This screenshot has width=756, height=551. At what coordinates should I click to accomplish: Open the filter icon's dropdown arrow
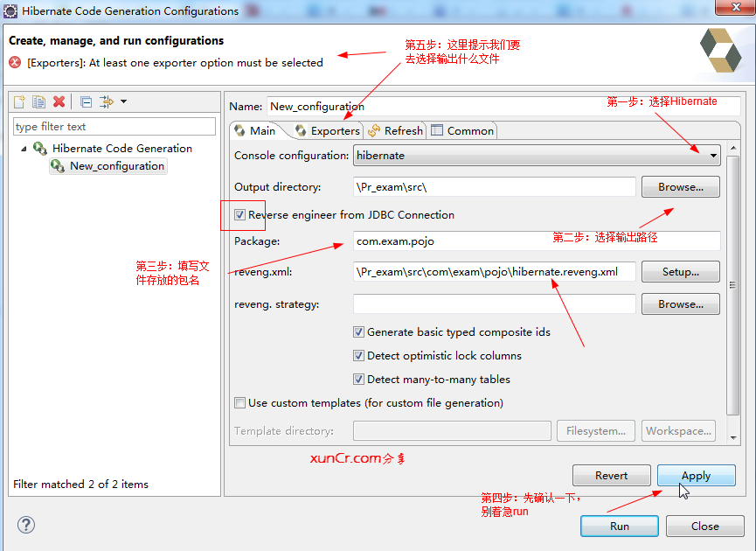tap(124, 101)
